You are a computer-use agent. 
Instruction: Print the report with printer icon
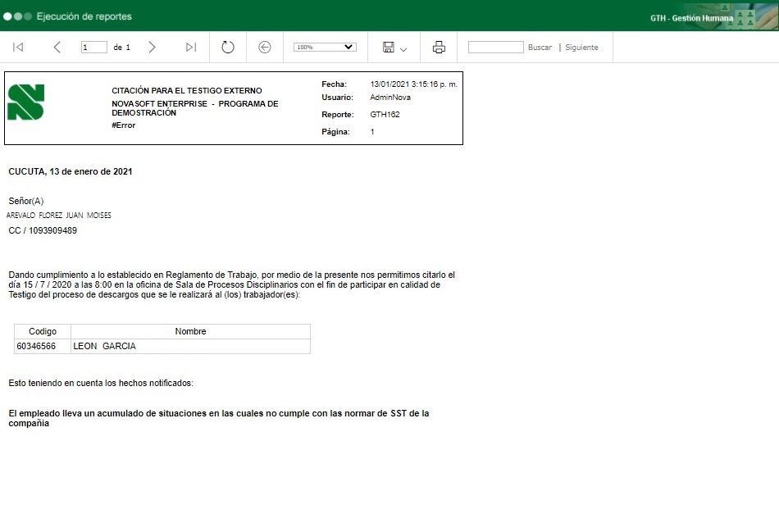click(x=439, y=48)
